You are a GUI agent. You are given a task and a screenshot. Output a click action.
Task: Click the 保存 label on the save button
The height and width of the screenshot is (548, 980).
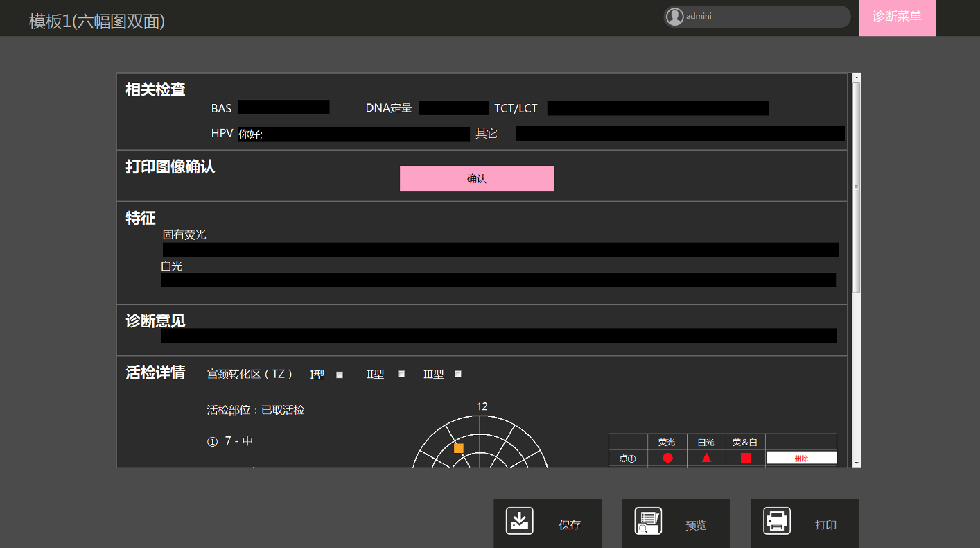(x=570, y=525)
